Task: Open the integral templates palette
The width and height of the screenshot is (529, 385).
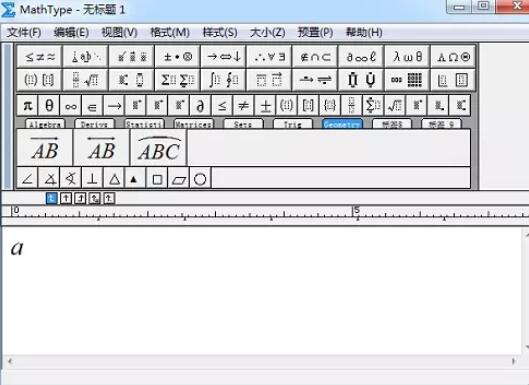Action: (223, 80)
